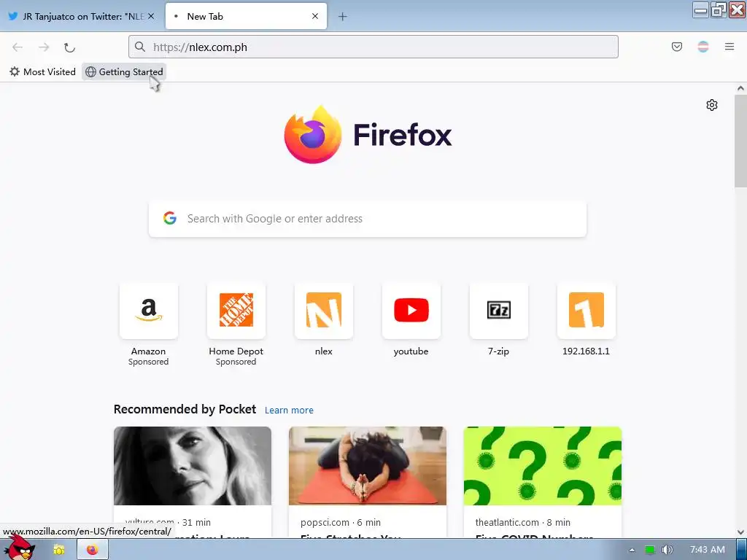The width and height of the screenshot is (747, 560).
Task: Click the Firefox taskbar button
Action: 93,550
